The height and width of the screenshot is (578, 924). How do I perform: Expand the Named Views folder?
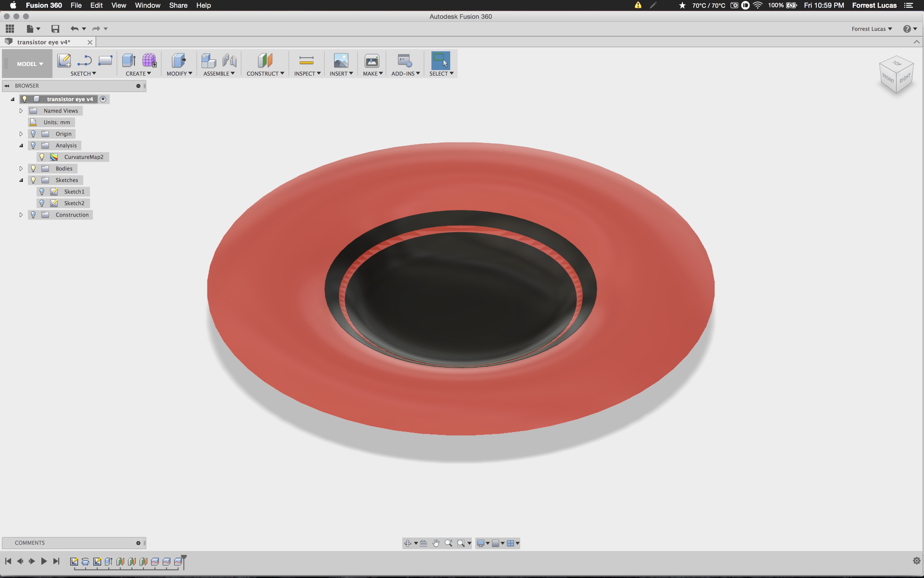point(21,111)
